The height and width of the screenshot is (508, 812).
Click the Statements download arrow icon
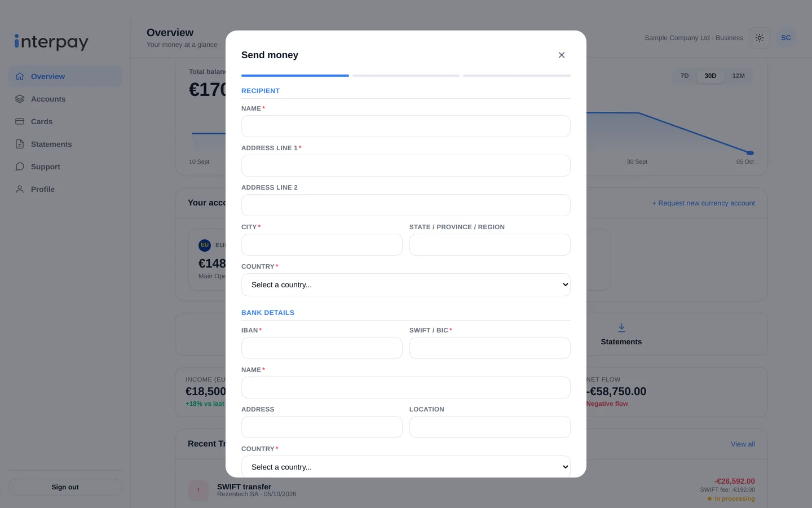pos(621,327)
